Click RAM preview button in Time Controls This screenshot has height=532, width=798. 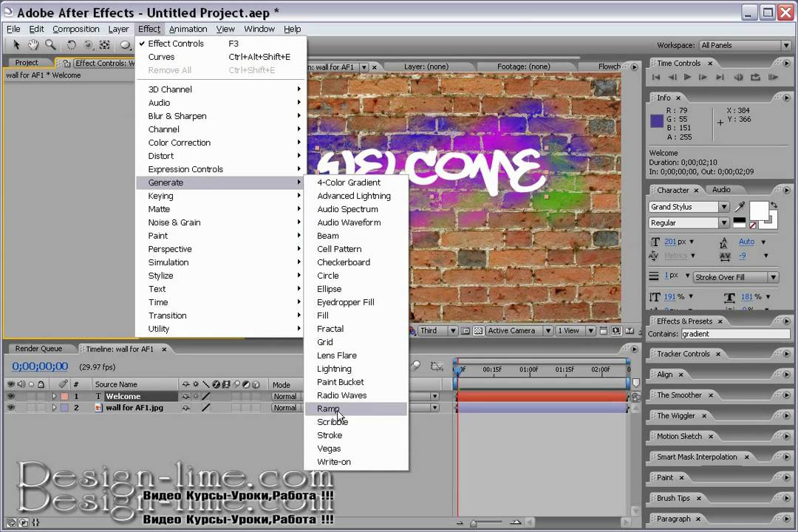click(x=773, y=78)
